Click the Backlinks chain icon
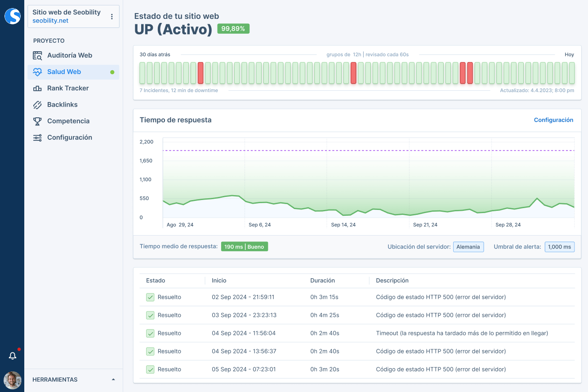The image size is (588, 392). click(x=38, y=104)
